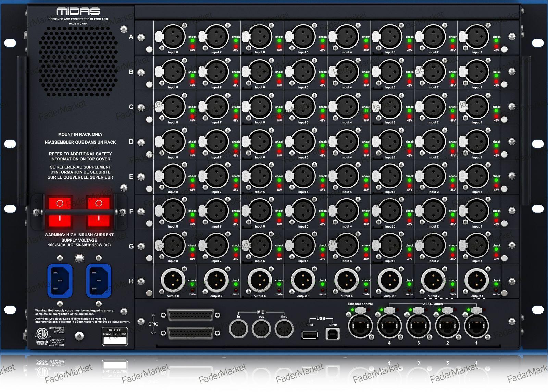The height and width of the screenshot is (392, 548).
Task: Select the MIDI out DIN port
Action: (261, 329)
